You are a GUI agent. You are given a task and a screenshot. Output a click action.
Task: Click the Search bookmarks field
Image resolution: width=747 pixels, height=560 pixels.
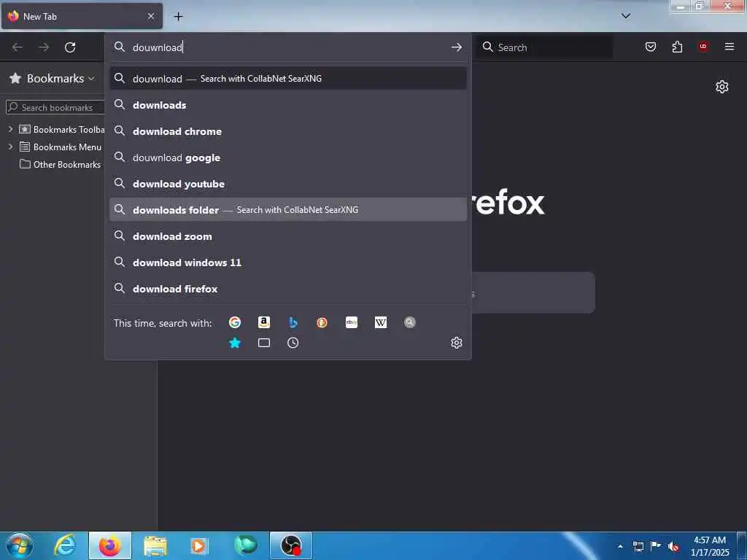(x=55, y=107)
